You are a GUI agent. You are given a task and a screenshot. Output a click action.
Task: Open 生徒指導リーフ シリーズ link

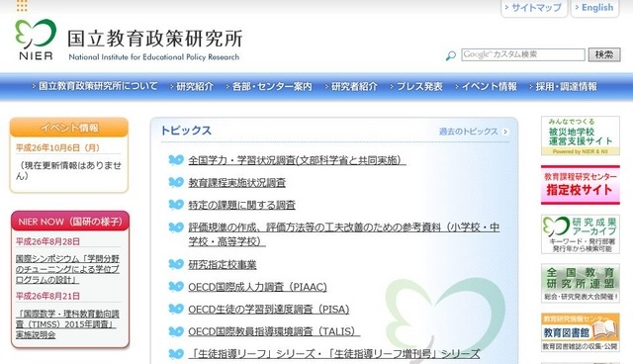[334, 354]
